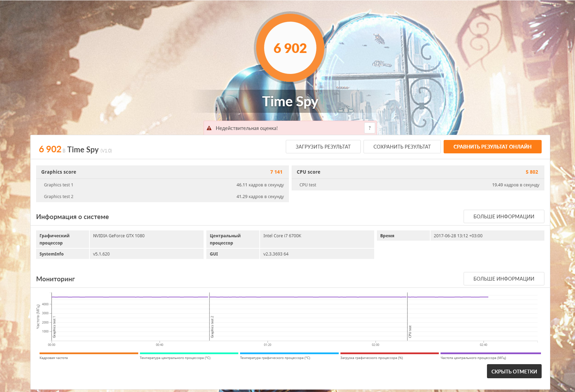Click the 2017-06-28 13:12 time value

[x=458, y=236]
